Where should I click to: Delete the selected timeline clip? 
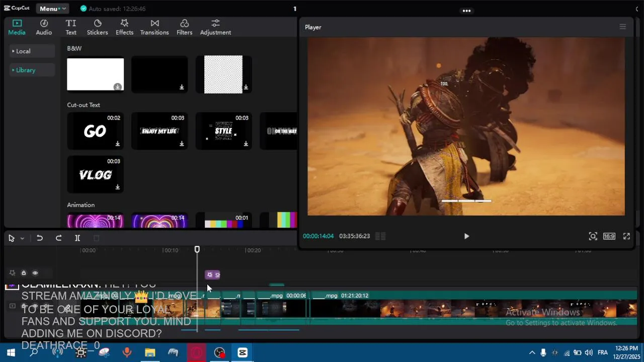[x=97, y=238]
